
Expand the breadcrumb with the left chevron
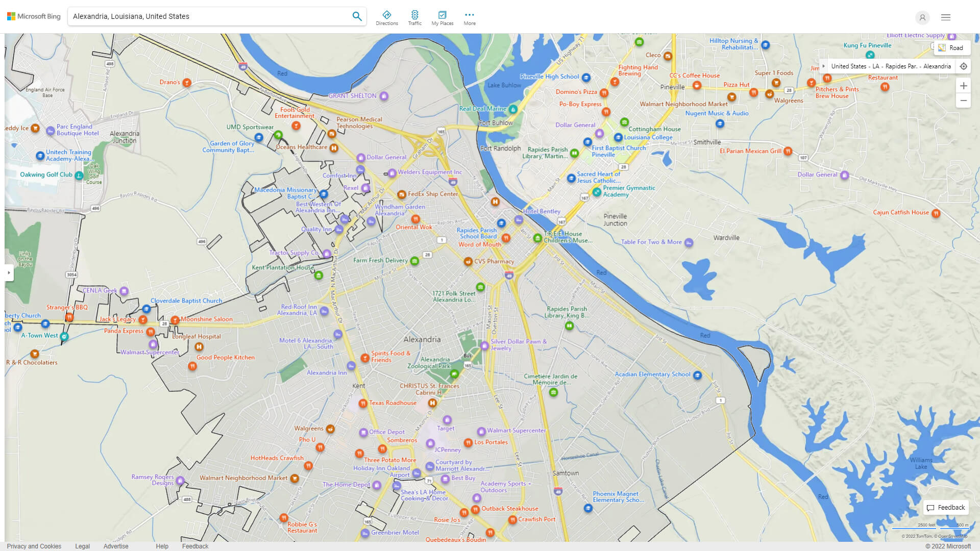tap(823, 66)
